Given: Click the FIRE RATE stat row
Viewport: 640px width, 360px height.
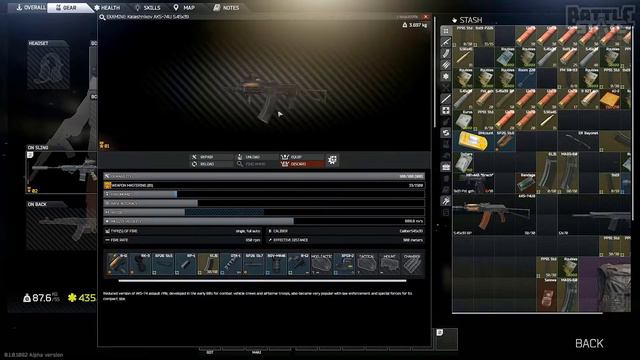Looking at the screenshot, I should [x=182, y=240].
